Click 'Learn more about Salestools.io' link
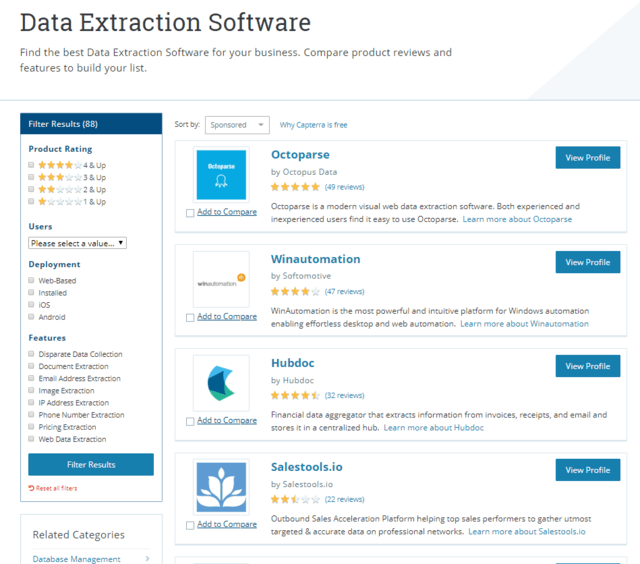 [527, 531]
